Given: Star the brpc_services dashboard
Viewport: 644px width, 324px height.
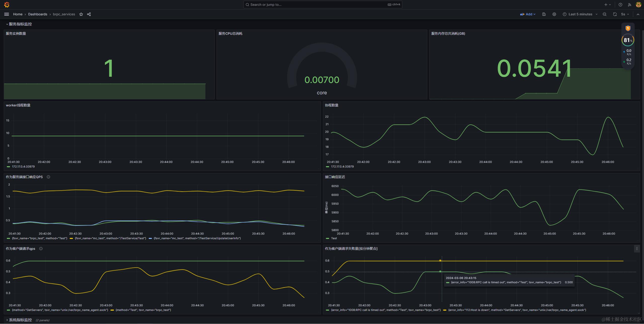Looking at the screenshot, I should 81,14.
